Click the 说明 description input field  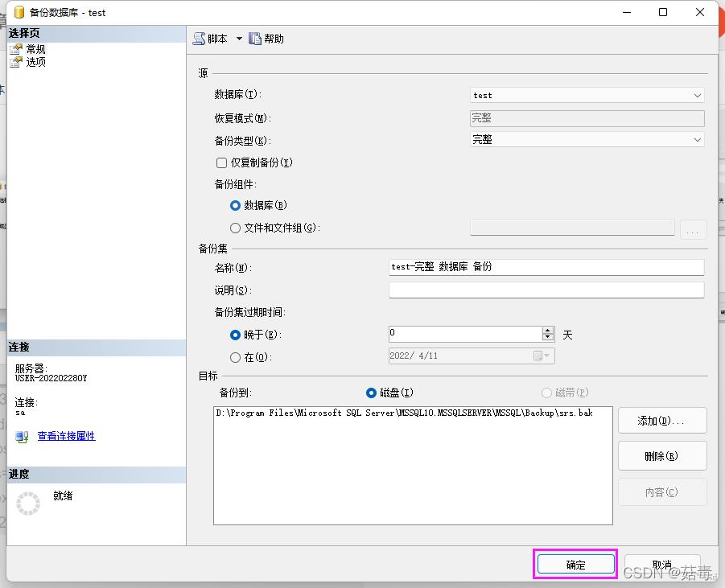point(546,290)
